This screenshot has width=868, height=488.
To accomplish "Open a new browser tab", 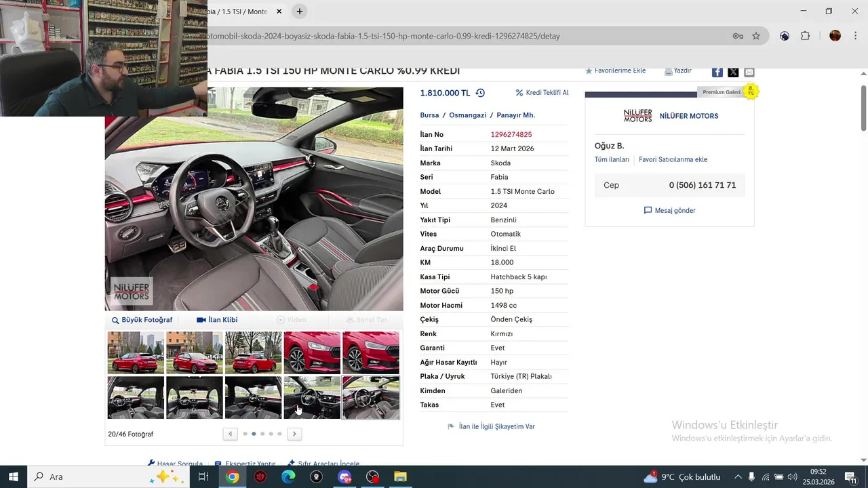I will pyautogui.click(x=299, y=12).
